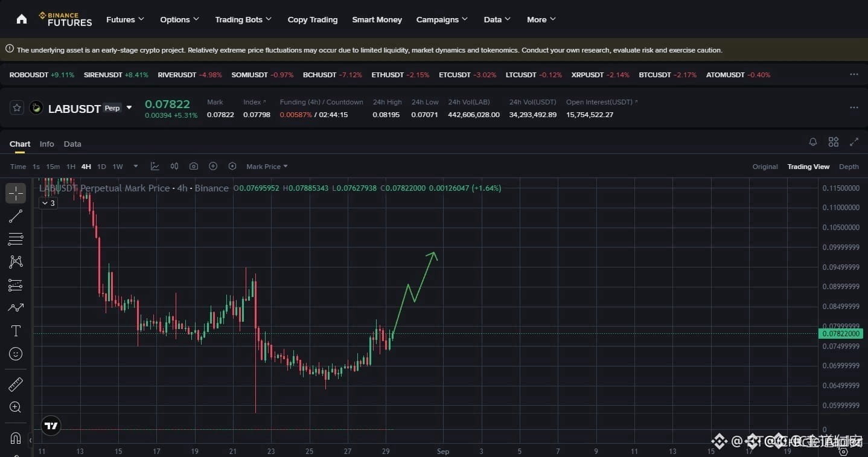Open BTCUSDT from the ticker bar
Image resolution: width=868 pixels, height=457 pixels.
[x=668, y=75]
